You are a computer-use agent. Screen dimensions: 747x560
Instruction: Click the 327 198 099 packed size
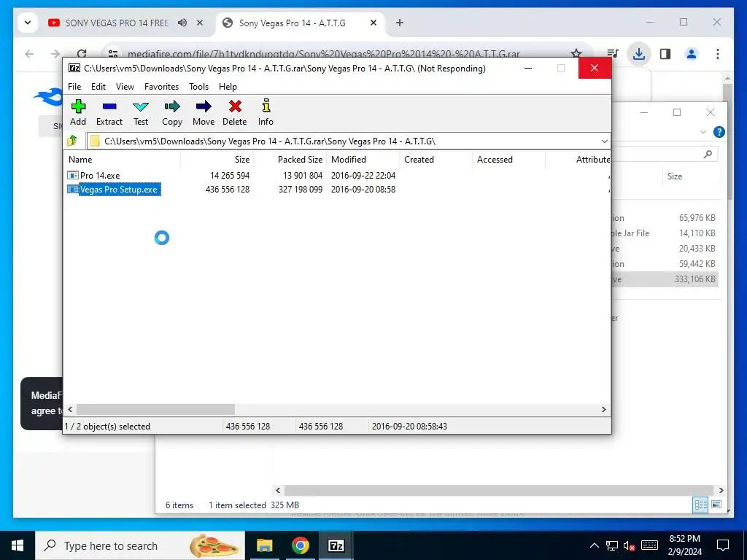click(300, 190)
